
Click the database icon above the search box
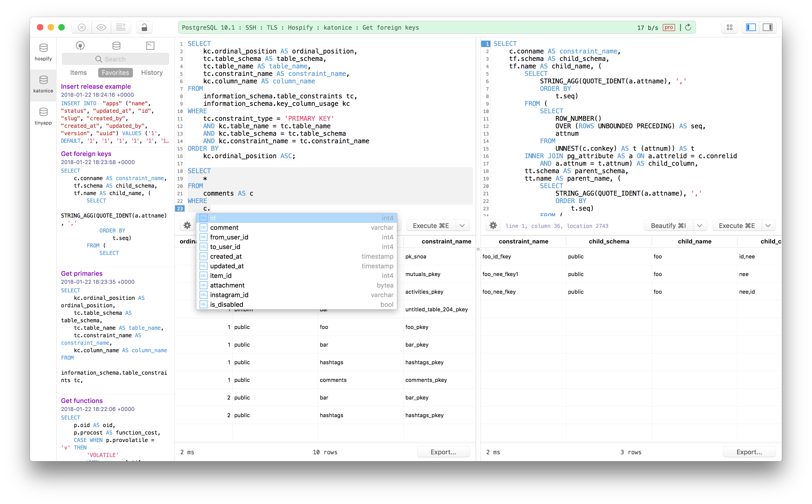point(116,46)
